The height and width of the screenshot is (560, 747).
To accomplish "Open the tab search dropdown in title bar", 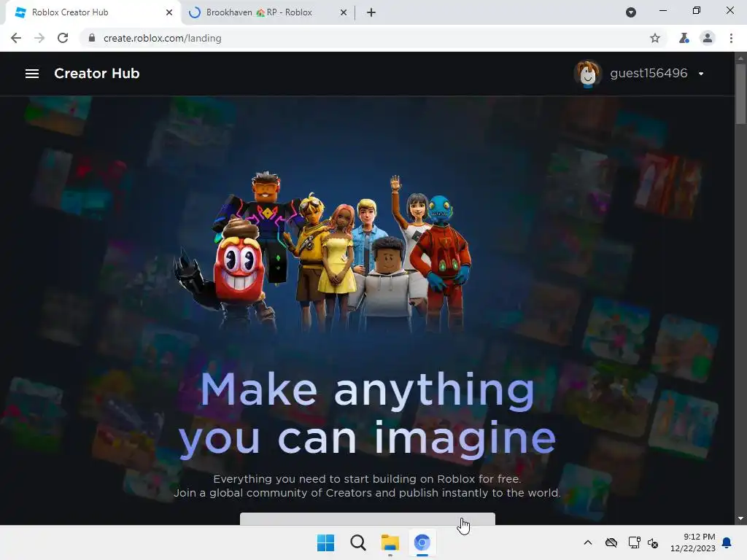I will coord(631,12).
